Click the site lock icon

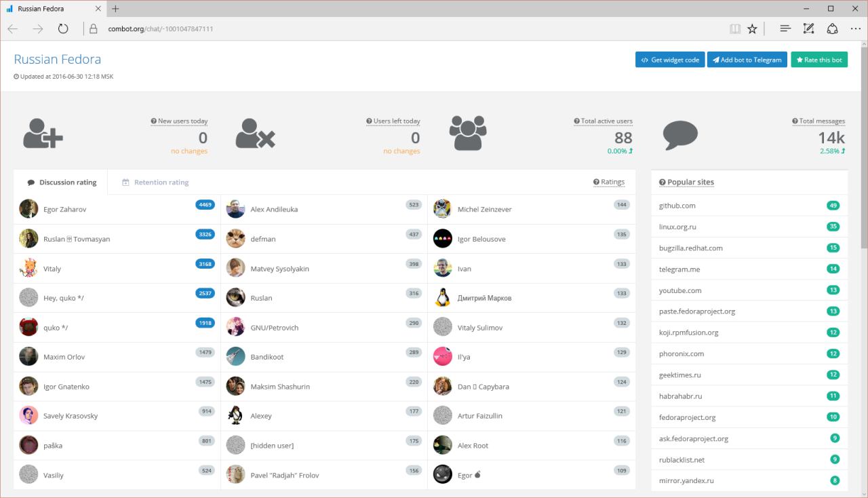click(94, 29)
